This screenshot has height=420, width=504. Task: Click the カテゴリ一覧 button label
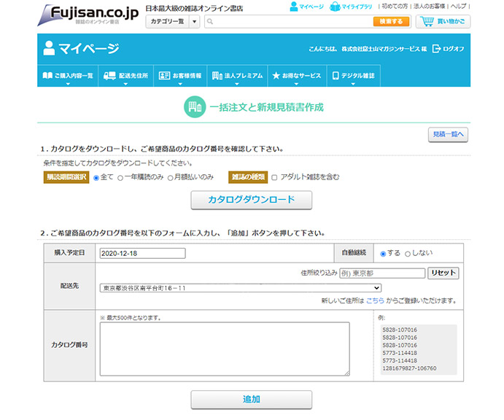tap(167, 22)
